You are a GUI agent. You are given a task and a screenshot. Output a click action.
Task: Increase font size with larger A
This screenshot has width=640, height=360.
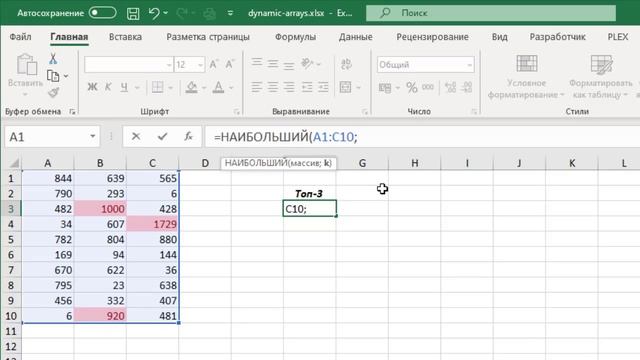(213, 64)
